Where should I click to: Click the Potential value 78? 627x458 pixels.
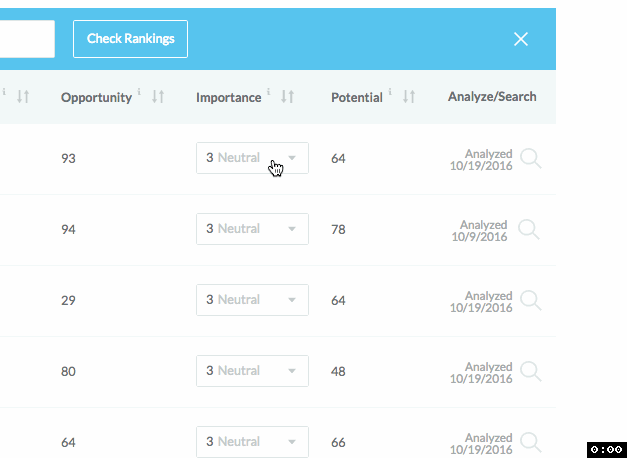pyautogui.click(x=338, y=230)
